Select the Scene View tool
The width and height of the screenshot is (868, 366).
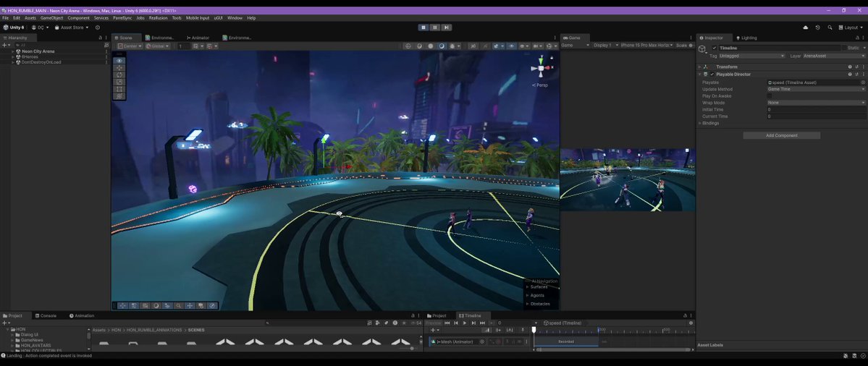[119, 61]
